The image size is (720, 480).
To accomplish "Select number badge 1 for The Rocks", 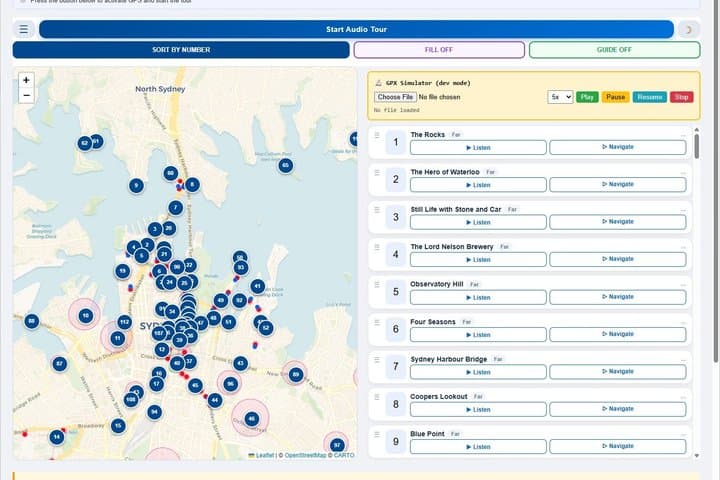I will coord(395,142).
